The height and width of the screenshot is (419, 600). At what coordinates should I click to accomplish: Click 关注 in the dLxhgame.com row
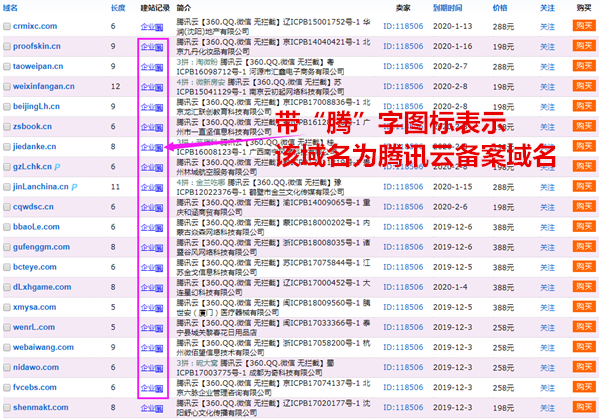point(547,288)
